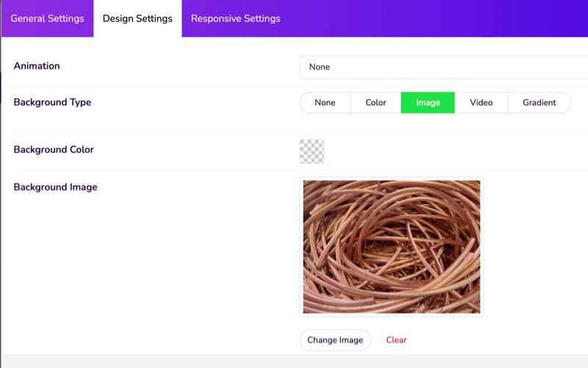Switch to the General Settings tab

(x=47, y=18)
